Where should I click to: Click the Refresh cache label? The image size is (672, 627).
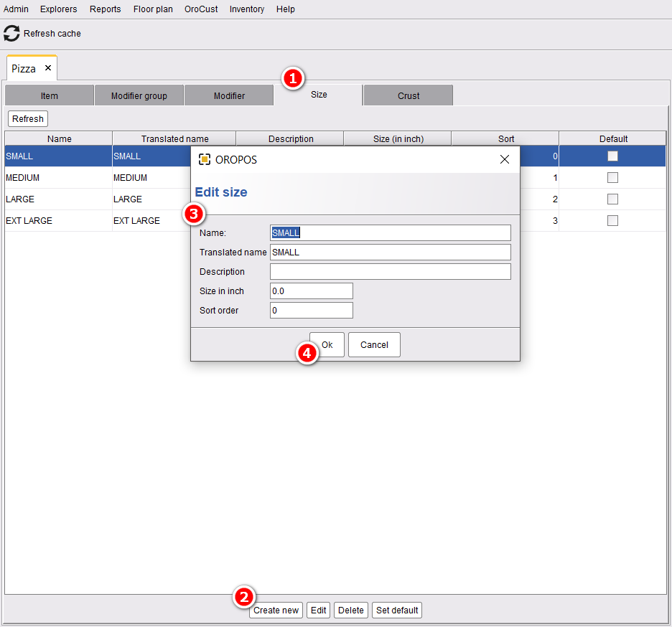[52, 34]
